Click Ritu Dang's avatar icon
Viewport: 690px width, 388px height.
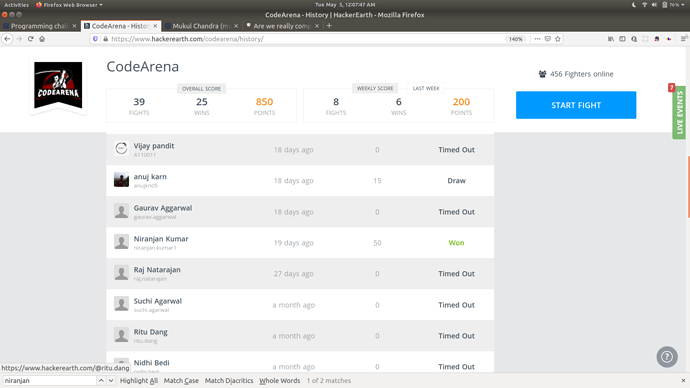click(x=121, y=335)
